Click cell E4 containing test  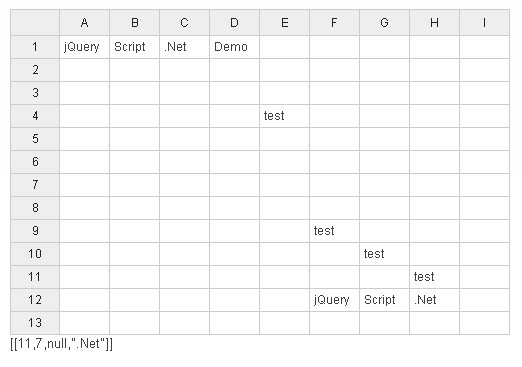[285, 116]
